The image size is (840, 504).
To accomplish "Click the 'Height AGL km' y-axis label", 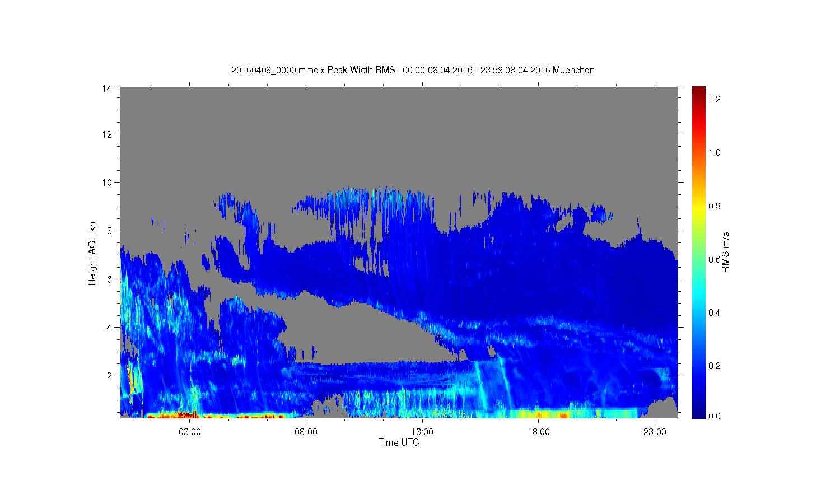I will tap(92, 253).
